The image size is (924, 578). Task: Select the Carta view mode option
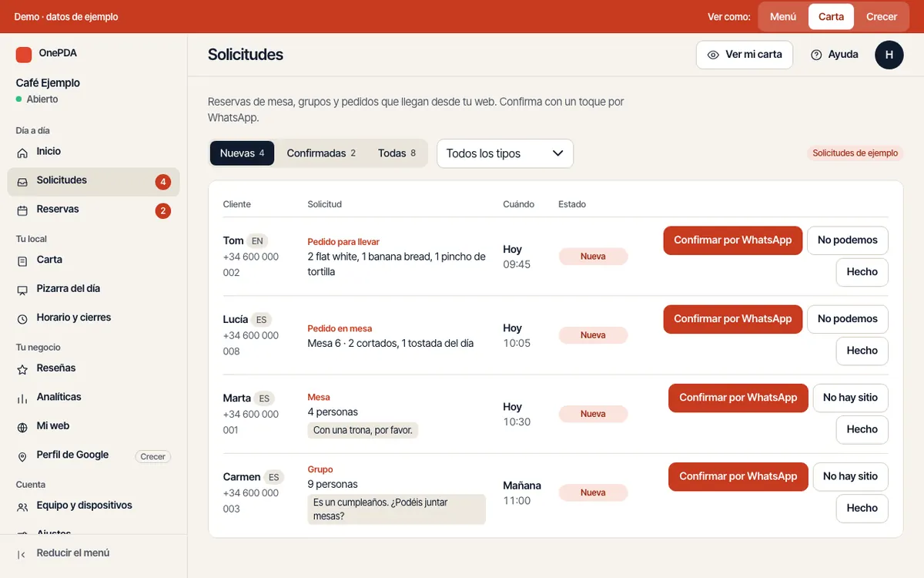tap(831, 17)
